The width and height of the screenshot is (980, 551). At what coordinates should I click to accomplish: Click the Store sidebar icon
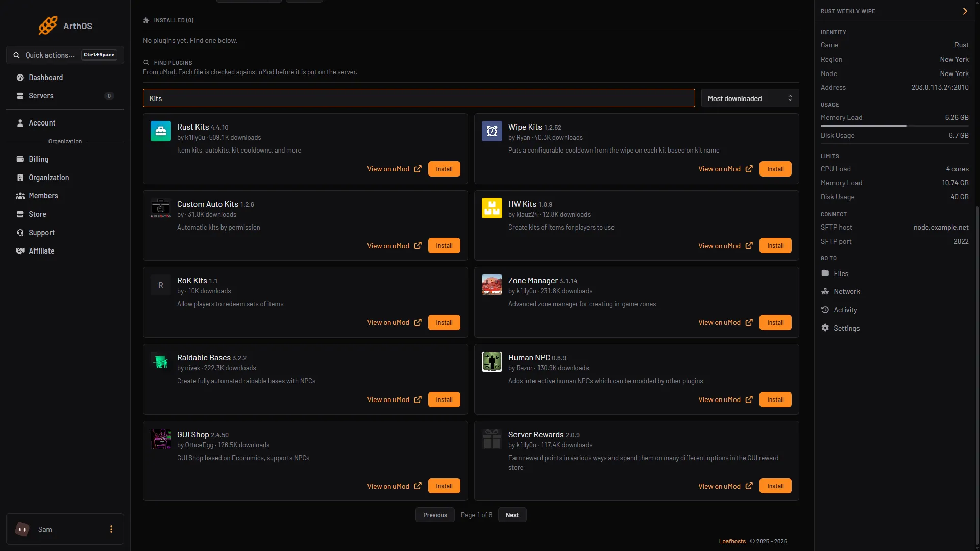(20, 214)
